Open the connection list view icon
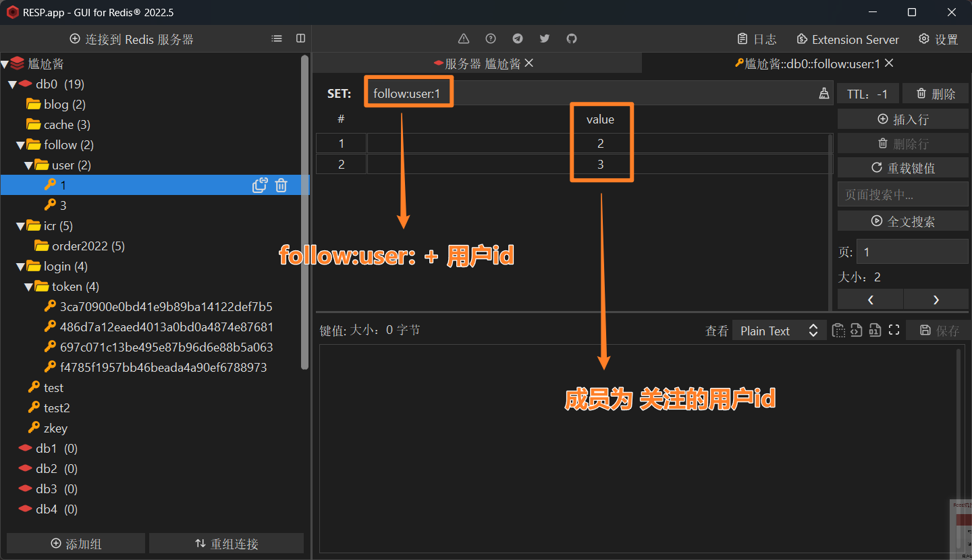 click(277, 38)
